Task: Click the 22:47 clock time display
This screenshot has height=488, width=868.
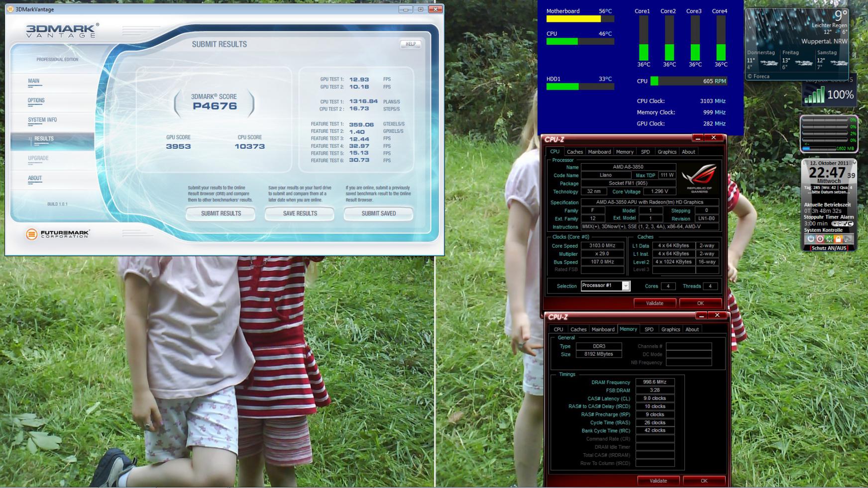Action: (827, 173)
